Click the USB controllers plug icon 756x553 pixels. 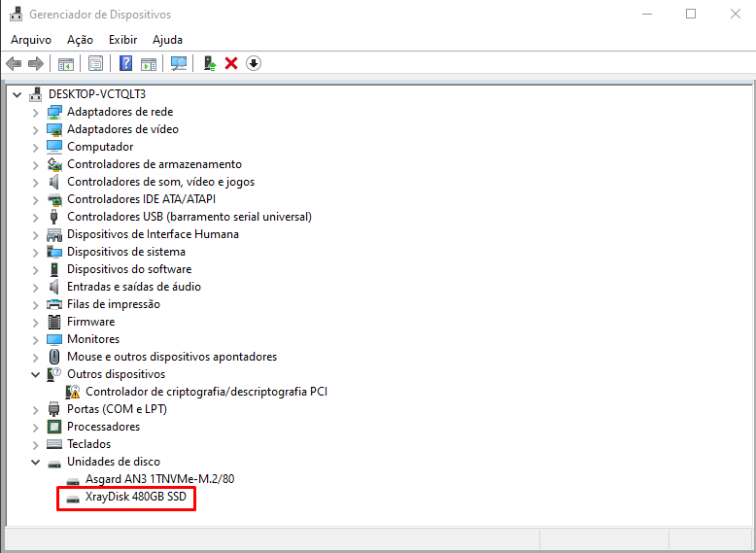[x=54, y=217]
